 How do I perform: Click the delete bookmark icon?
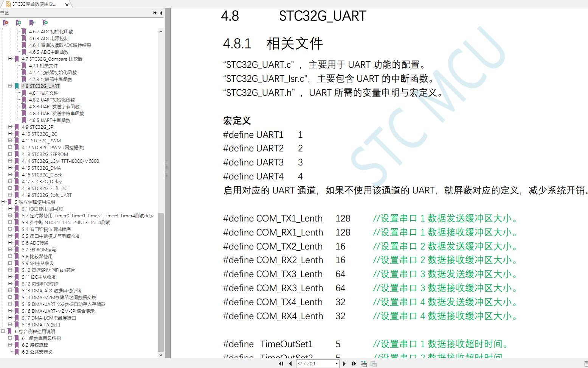click(x=6, y=23)
